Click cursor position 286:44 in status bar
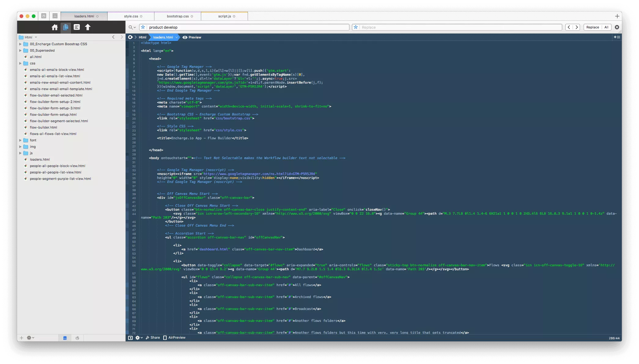 click(614, 338)
